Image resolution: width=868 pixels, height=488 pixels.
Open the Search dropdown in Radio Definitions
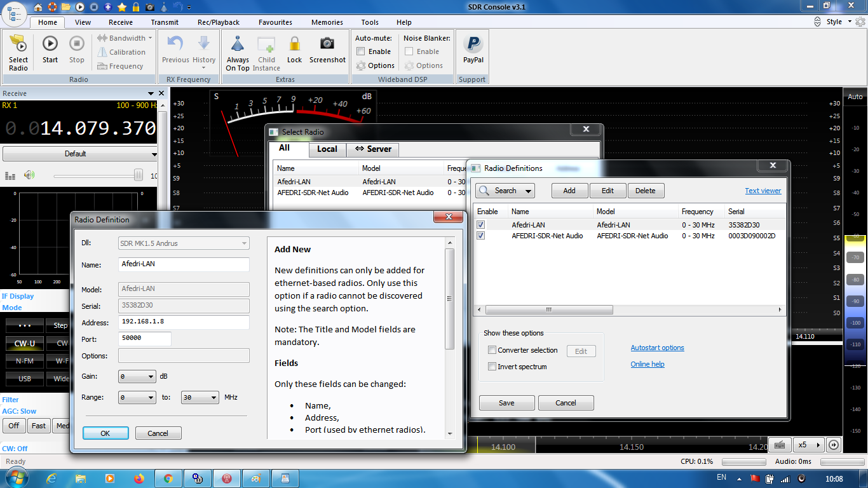[x=529, y=191]
